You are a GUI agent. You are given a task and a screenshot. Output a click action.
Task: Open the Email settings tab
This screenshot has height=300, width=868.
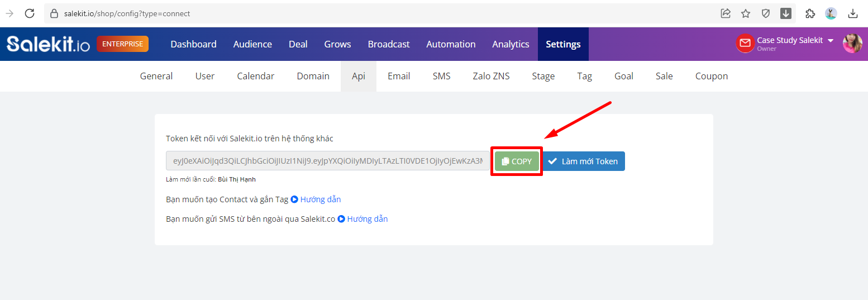click(x=399, y=76)
